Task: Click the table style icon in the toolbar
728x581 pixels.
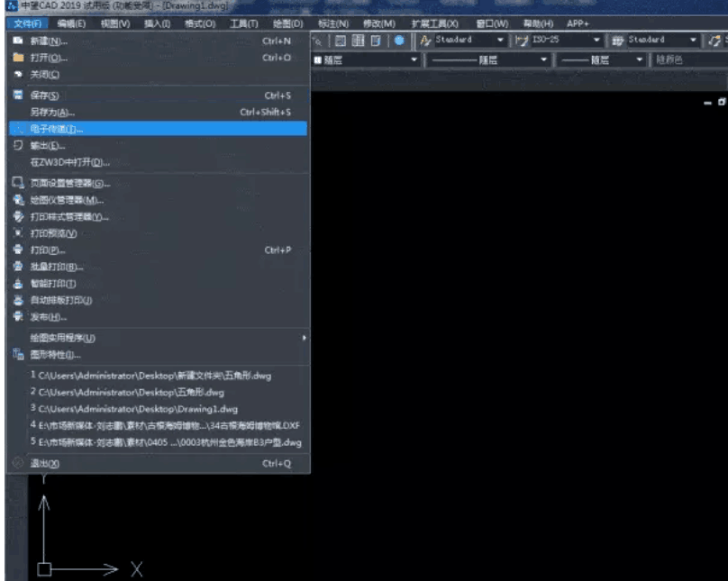Action: (x=617, y=41)
